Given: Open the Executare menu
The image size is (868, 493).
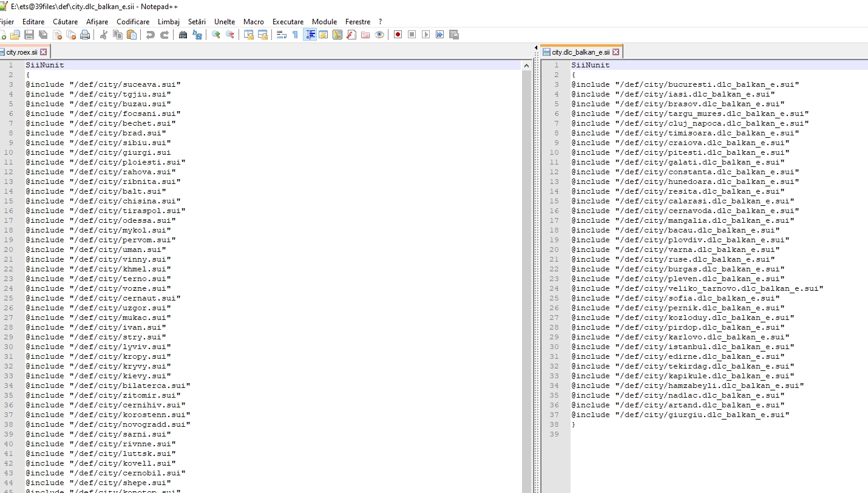Looking at the screenshot, I should click(288, 22).
